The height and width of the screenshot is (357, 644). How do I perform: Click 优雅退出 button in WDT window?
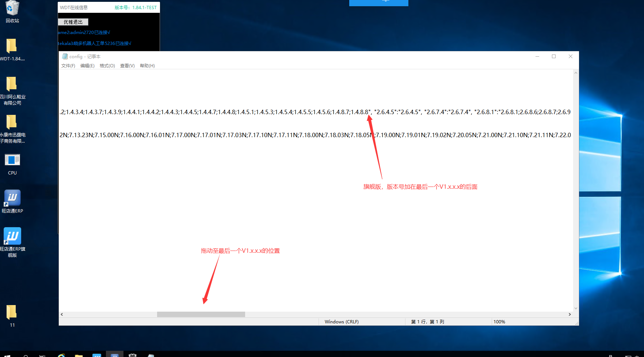point(73,22)
